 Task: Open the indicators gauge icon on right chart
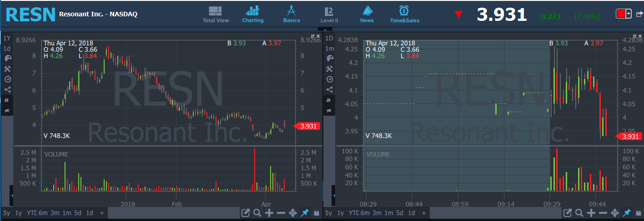click(x=330, y=79)
